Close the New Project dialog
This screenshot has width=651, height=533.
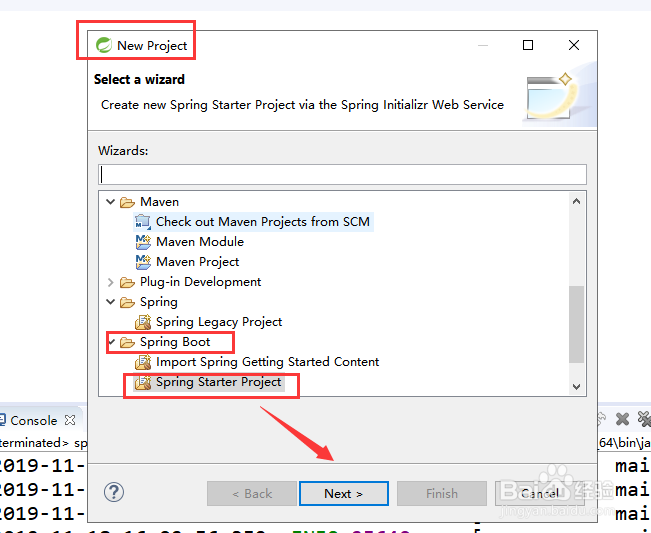coord(574,45)
